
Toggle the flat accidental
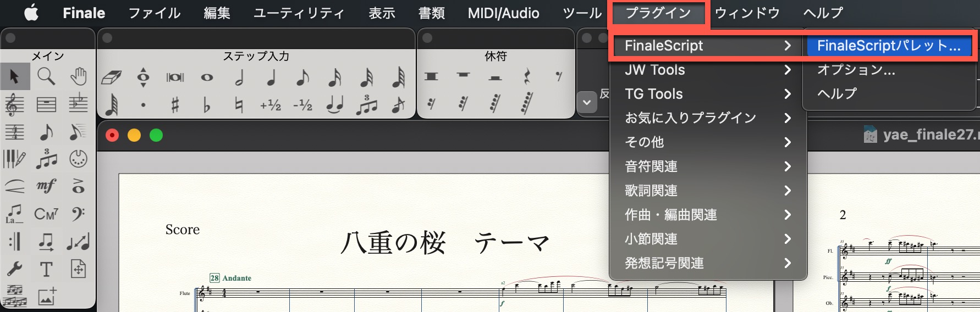tap(207, 104)
